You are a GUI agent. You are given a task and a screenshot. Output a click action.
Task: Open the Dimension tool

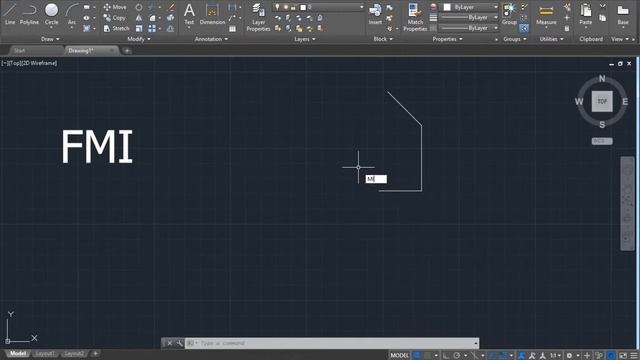(212, 14)
